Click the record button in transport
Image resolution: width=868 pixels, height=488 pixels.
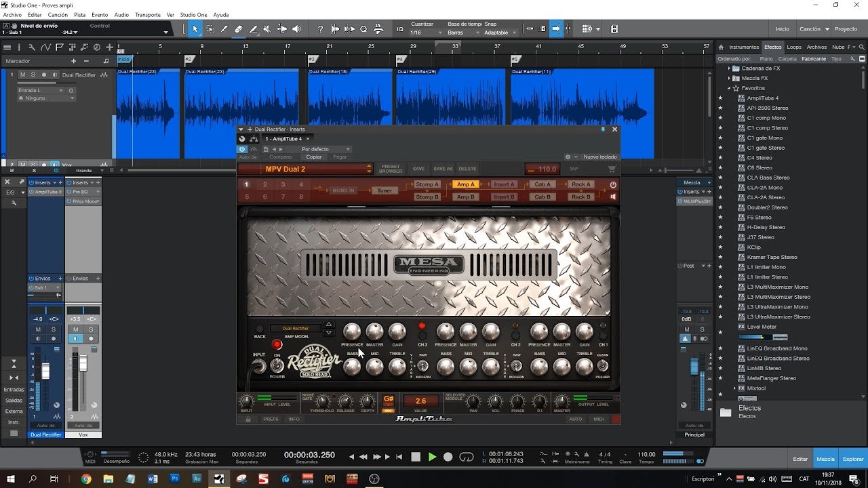[x=448, y=457]
